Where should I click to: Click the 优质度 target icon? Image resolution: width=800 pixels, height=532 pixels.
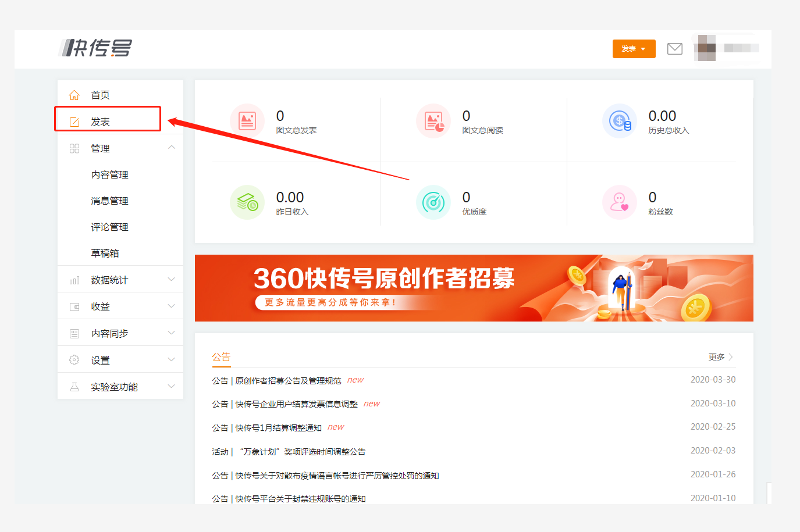tap(433, 202)
